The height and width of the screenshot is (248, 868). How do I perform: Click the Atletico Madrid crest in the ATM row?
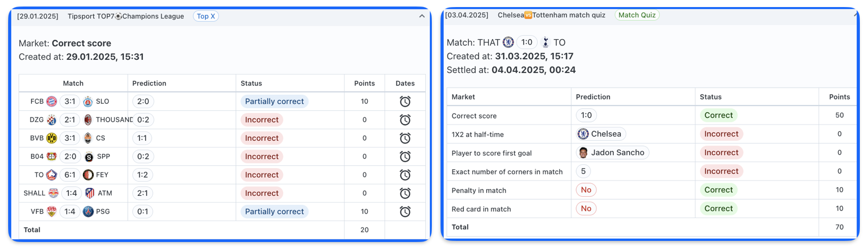[x=90, y=193]
